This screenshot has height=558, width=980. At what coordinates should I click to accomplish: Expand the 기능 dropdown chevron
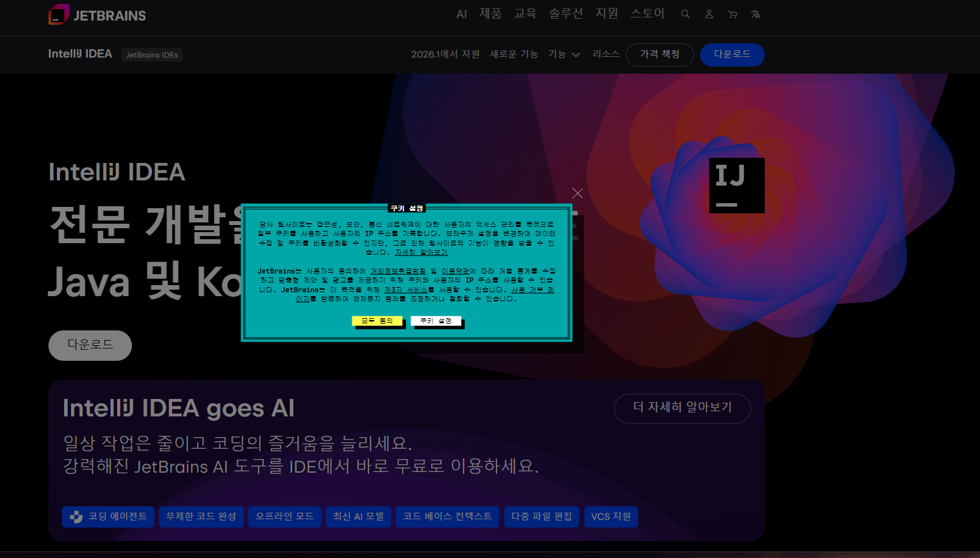tap(575, 55)
